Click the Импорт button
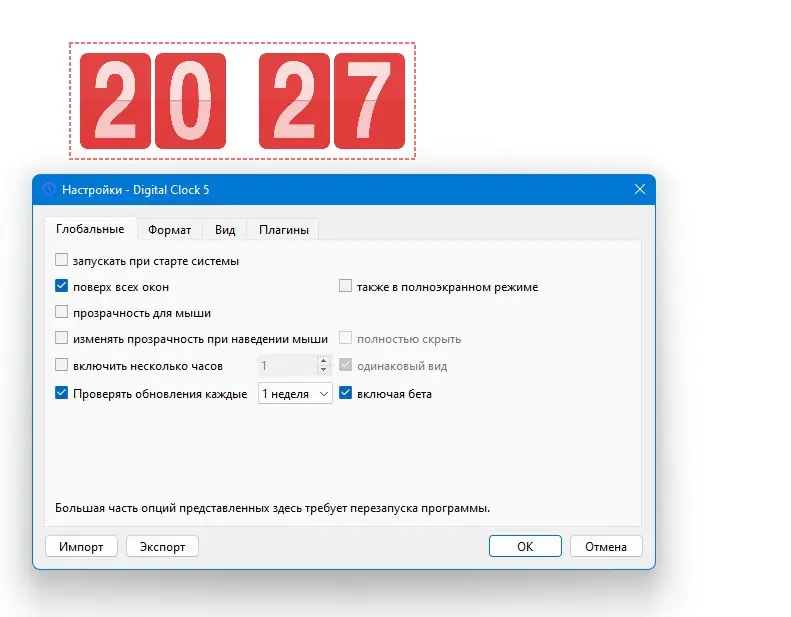The height and width of the screenshot is (617, 791). (81, 546)
